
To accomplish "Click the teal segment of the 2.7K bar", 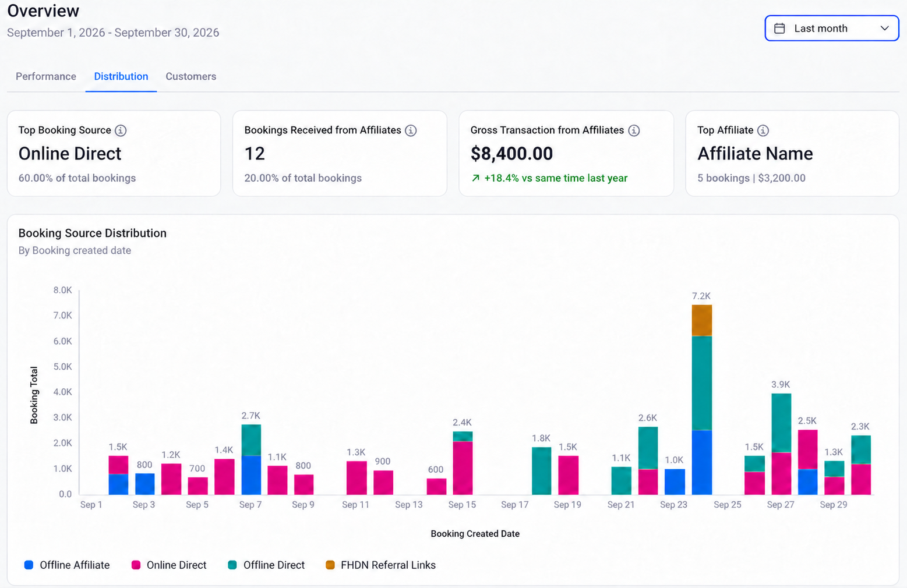I will pyautogui.click(x=251, y=440).
